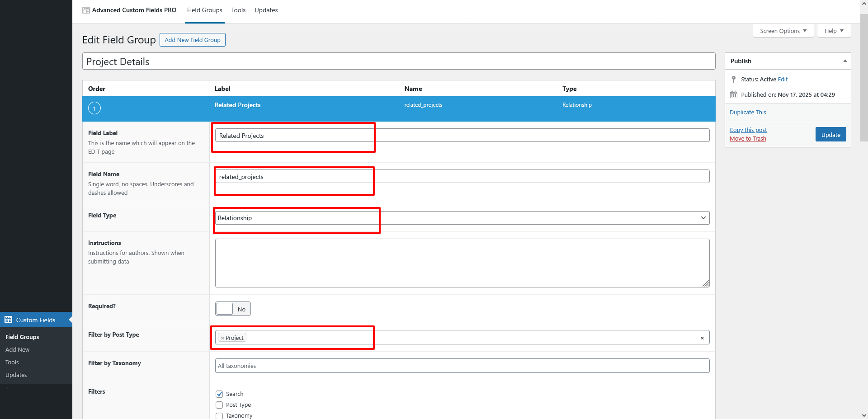868x419 pixels.
Task: Clear all Filter by Post Type selections
Action: [x=702, y=338]
